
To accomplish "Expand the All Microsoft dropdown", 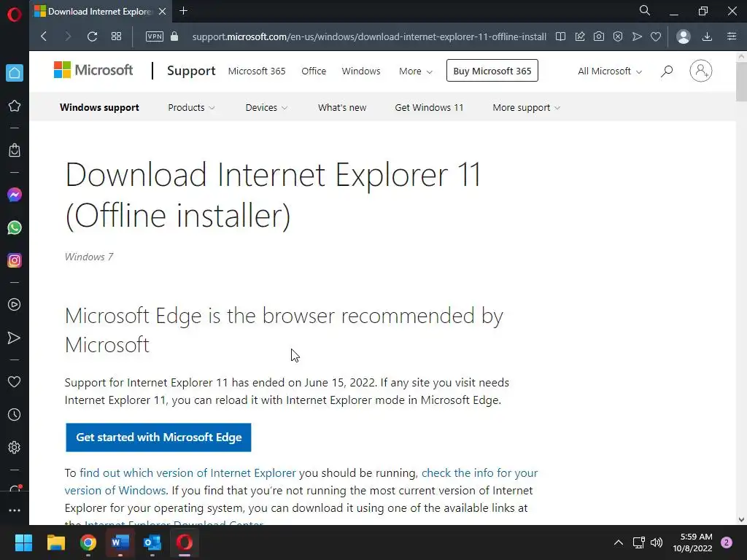I will (610, 71).
